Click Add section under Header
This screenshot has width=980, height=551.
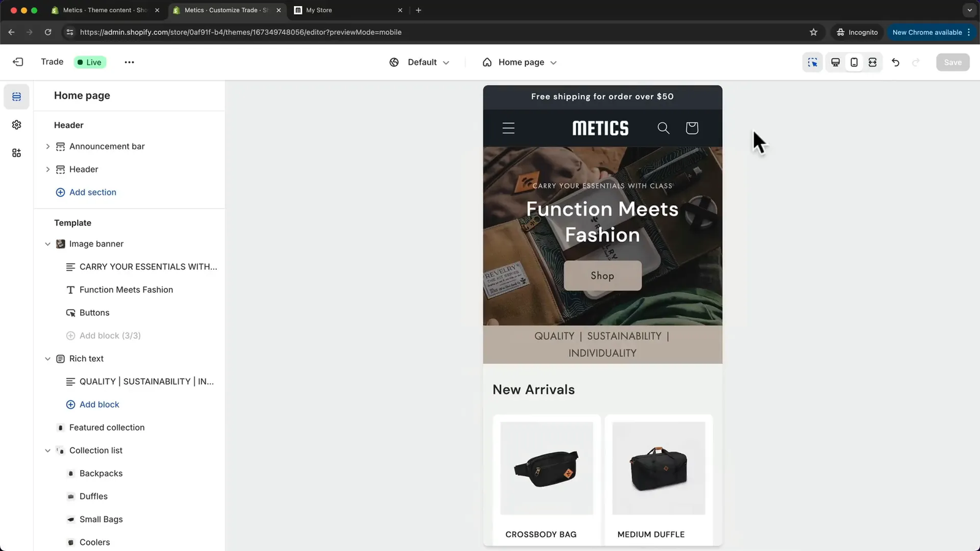tap(92, 192)
